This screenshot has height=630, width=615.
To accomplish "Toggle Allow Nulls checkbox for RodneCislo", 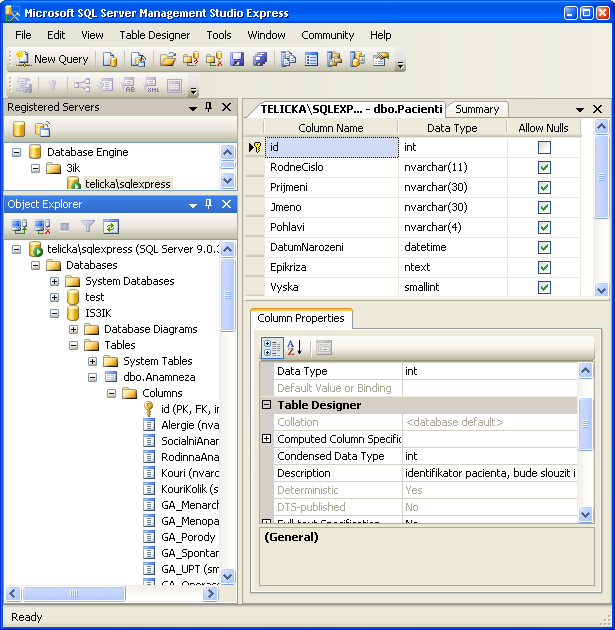I will click(544, 168).
